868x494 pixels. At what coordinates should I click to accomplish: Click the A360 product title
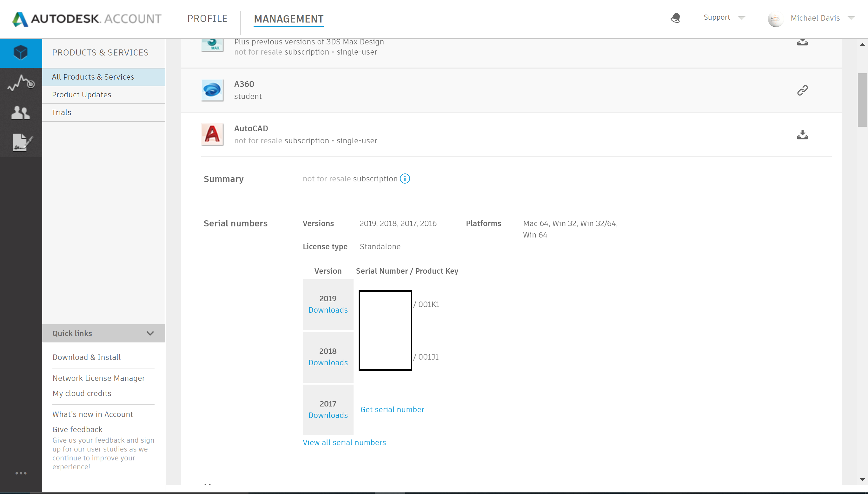(244, 84)
